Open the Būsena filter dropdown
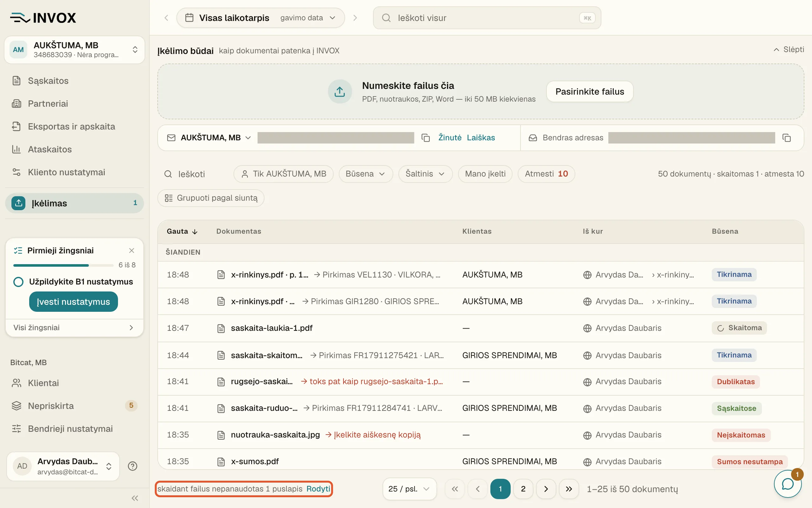This screenshot has width=812, height=508. coord(366,174)
